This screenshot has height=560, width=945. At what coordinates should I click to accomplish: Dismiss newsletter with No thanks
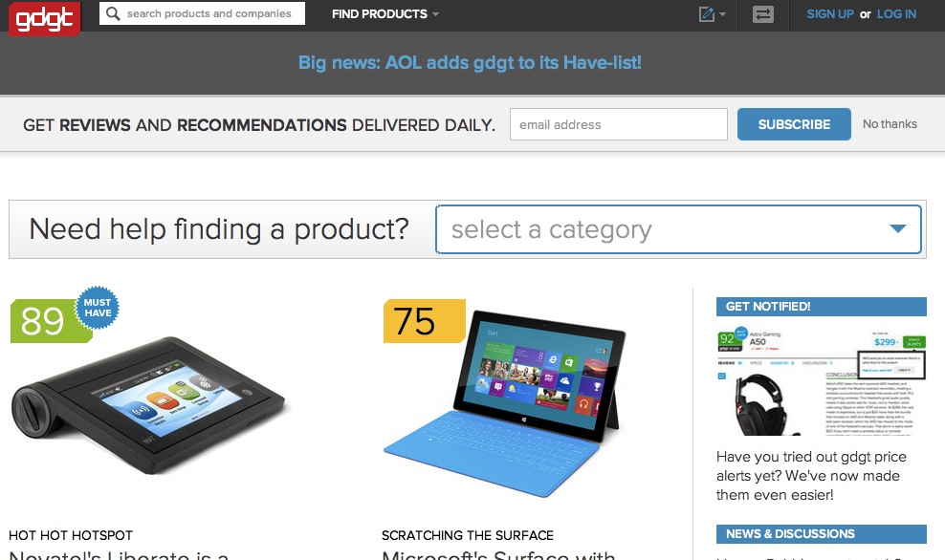(x=890, y=124)
